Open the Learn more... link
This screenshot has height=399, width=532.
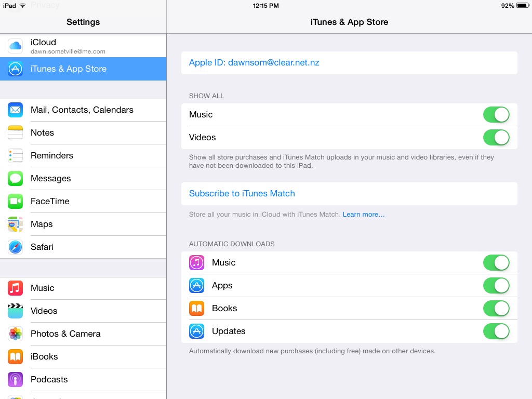(x=363, y=215)
